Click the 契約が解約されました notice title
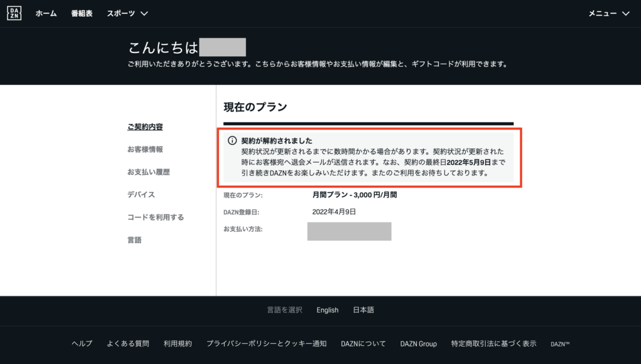This screenshot has height=364, width=641. tap(277, 141)
